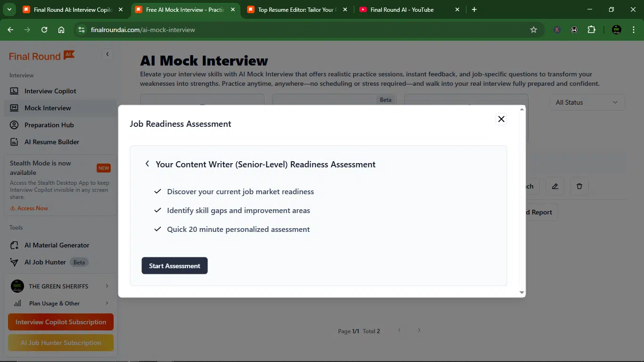
Task: Close the Free AI Mock Interview tab
Action: coord(233,9)
